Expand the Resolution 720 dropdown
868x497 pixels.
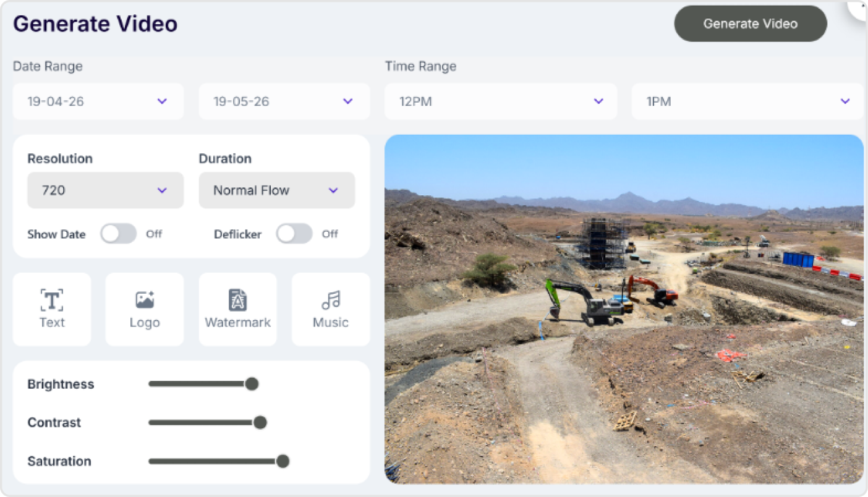coord(106,190)
